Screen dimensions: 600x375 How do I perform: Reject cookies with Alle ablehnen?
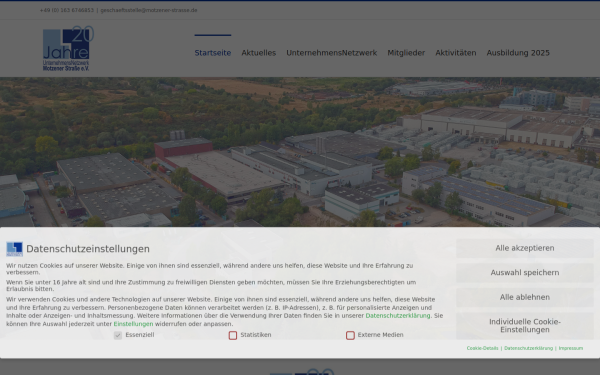(x=525, y=297)
